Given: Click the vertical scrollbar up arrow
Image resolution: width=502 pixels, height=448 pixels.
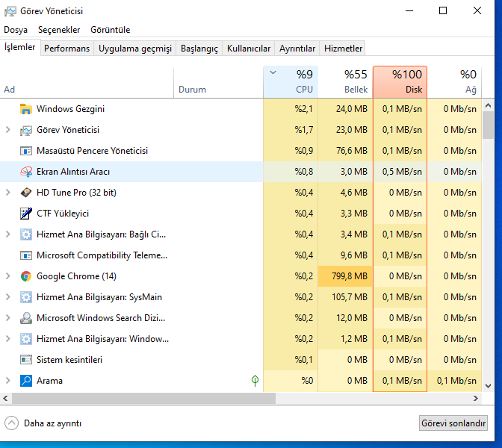Looking at the screenshot, I should point(488,105).
